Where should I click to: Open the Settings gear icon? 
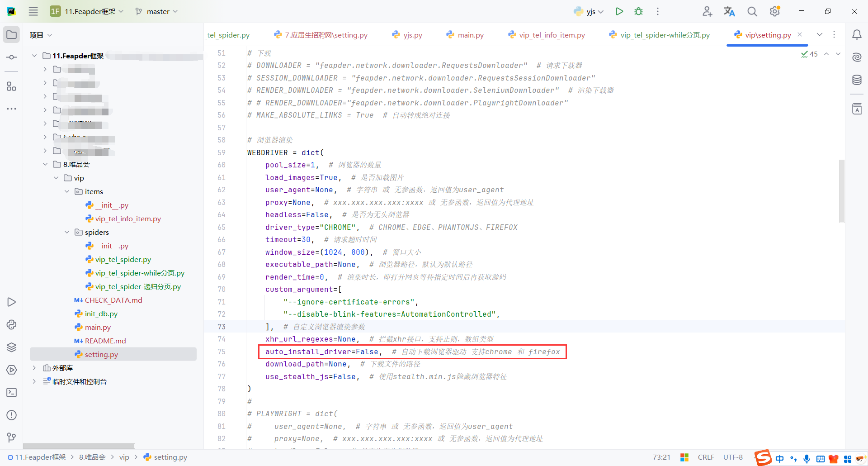tap(774, 11)
